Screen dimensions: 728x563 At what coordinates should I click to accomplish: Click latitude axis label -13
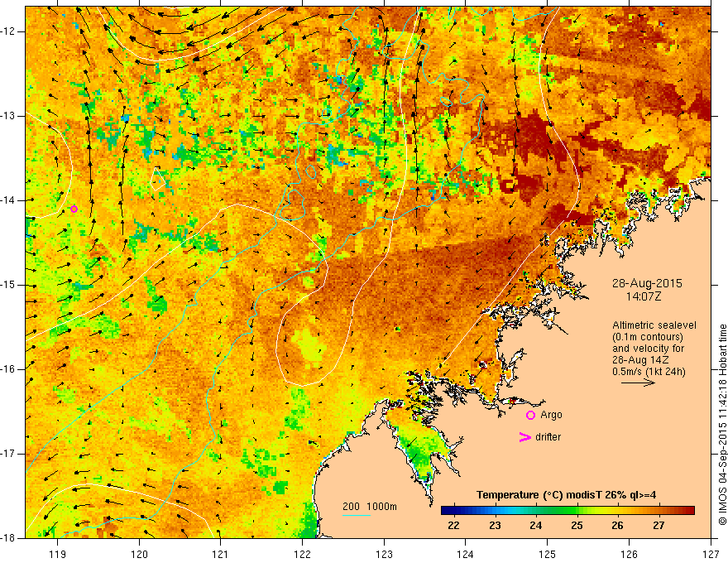(x=8, y=116)
